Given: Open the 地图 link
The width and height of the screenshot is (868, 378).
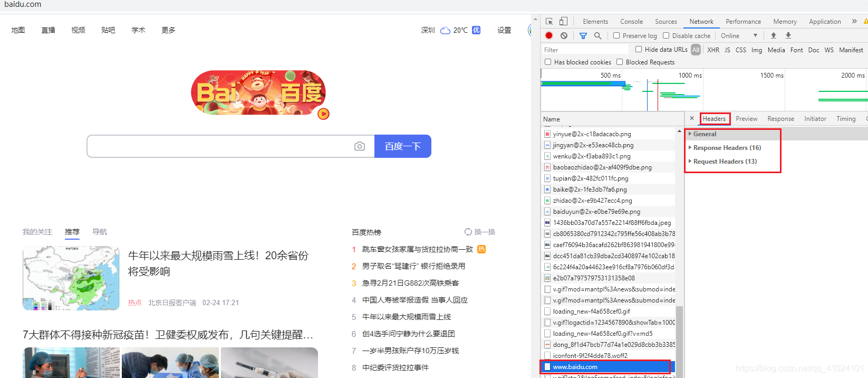Looking at the screenshot, I should [18, 30].
